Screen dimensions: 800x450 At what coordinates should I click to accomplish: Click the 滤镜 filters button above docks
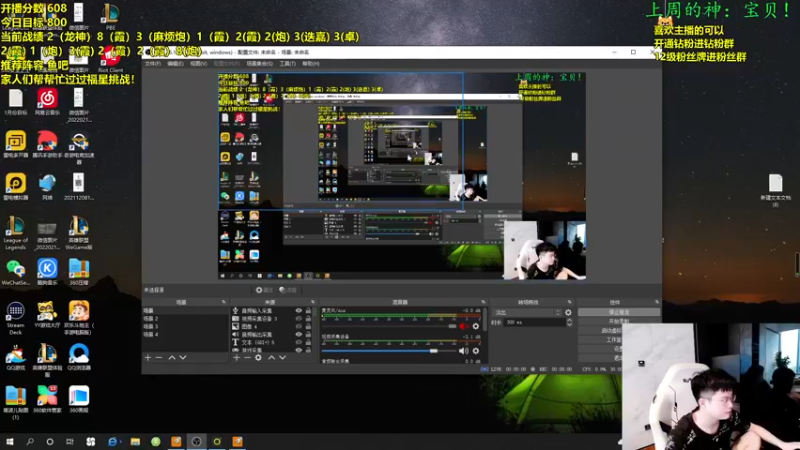point(288,290)
